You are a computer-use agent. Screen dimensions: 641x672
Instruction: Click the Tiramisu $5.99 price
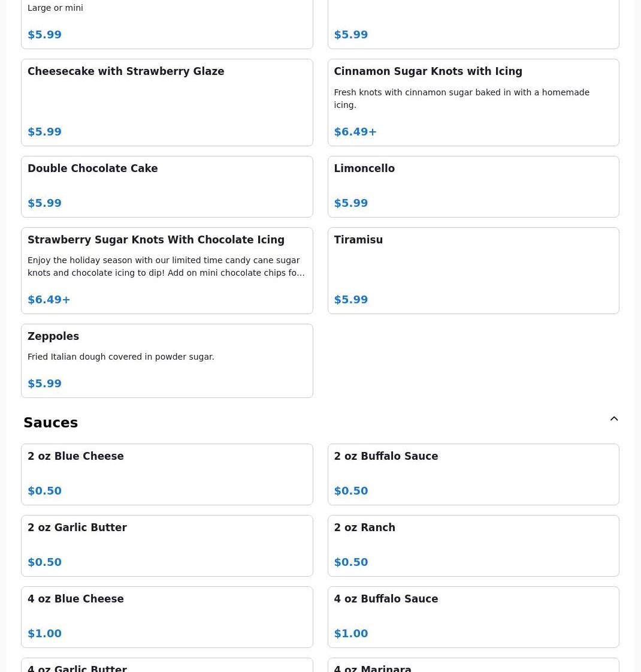(x=351, y=300)
